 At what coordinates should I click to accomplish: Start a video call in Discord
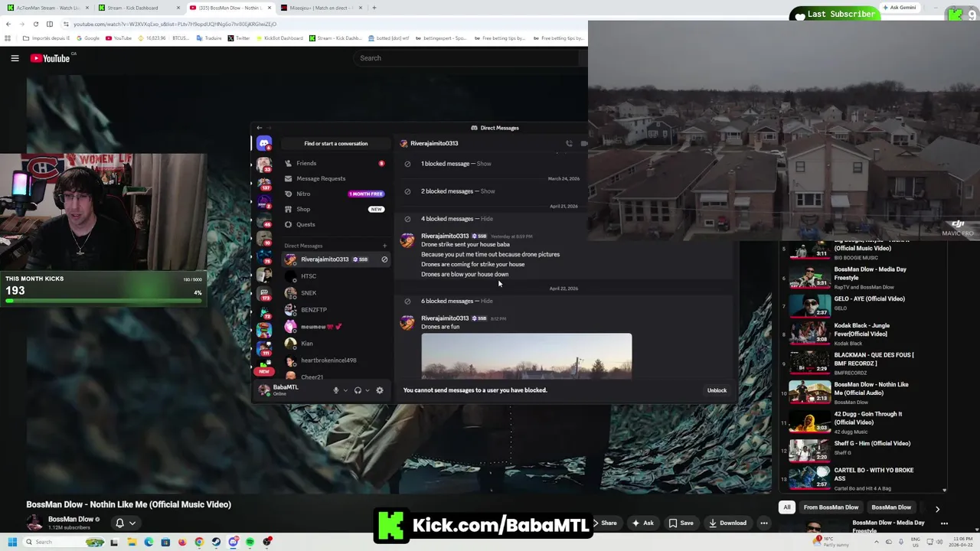(584, 143)
